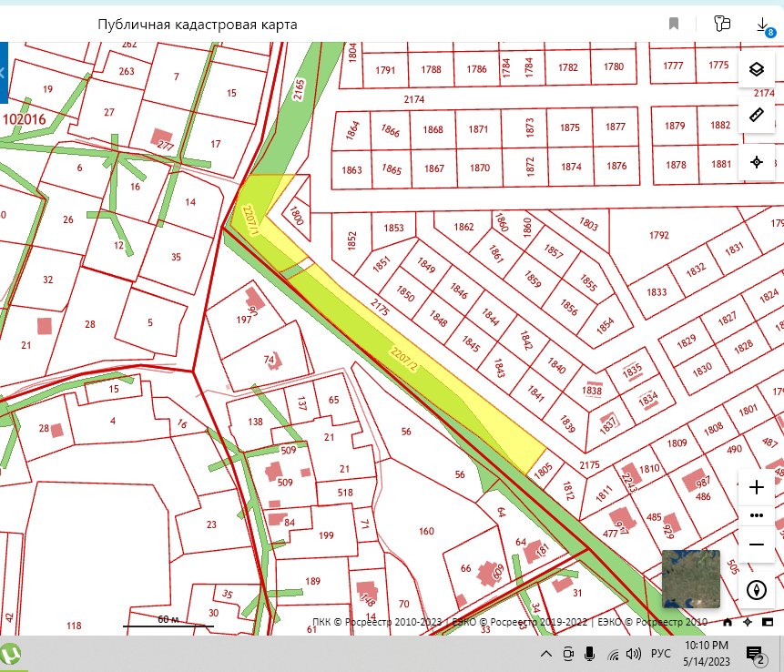Click the small diamond crosshair footer icon
This screenshot has height=672, width=784.
pyautogui.click(x=748, y=622)
